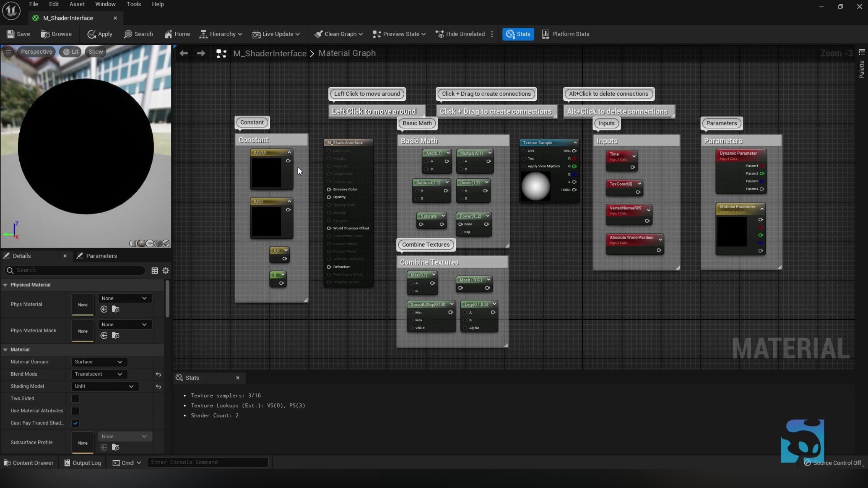Viewport: 868px width, 488px height.
Task: Click the Home graph icon
Action: point(168,34)
